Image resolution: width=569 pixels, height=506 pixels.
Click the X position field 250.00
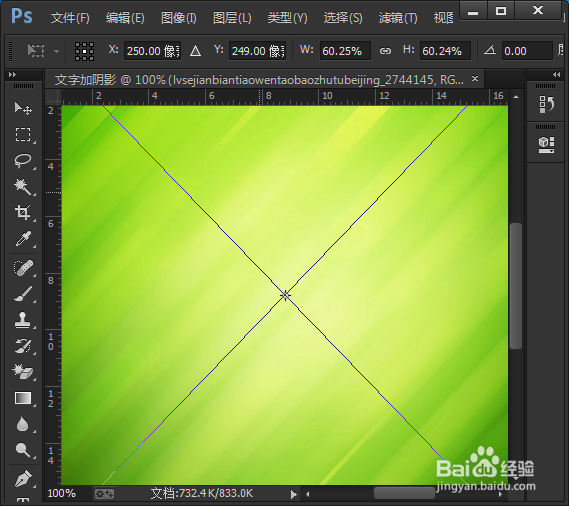click(x=152, y=51)
